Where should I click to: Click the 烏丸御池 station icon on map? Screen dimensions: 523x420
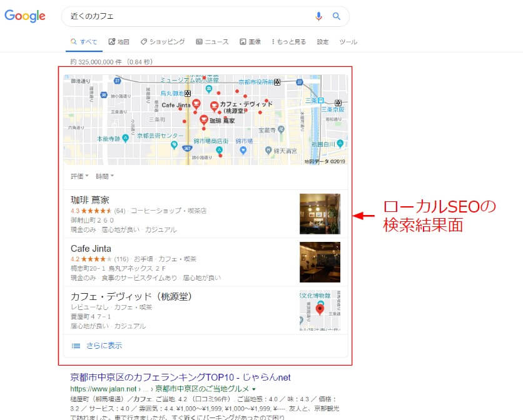click(188, 93)
